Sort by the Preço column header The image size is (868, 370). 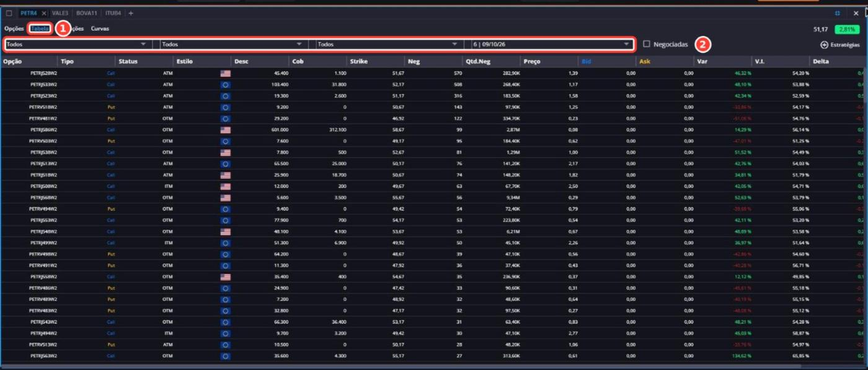click(531, 61)
